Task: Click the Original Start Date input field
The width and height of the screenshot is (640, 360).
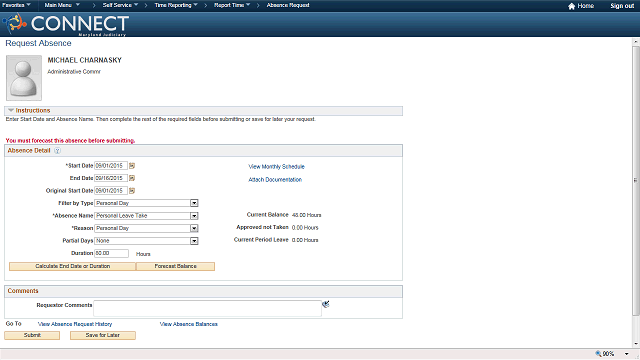Action: [x=111, y=191]
